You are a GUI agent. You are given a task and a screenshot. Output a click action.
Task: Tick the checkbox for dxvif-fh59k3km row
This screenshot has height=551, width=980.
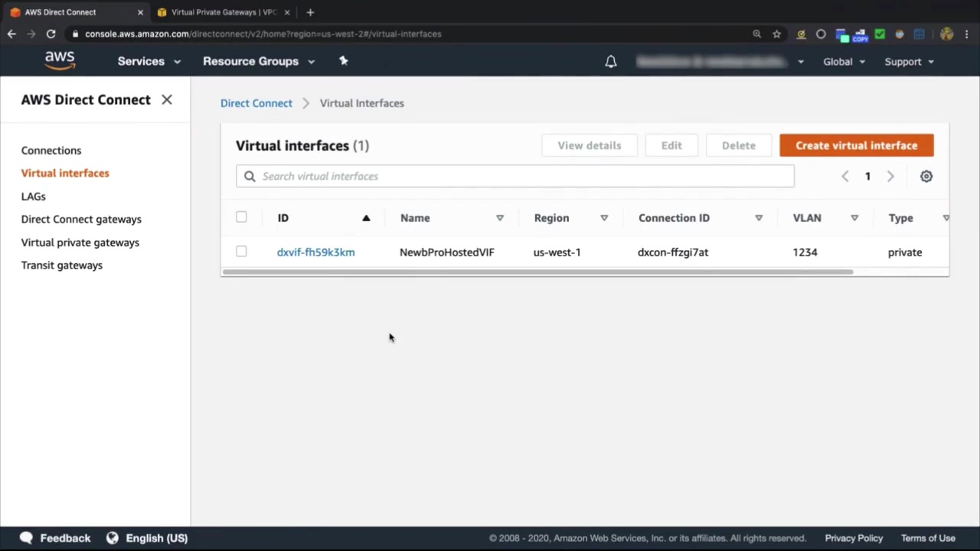point(241,251)
